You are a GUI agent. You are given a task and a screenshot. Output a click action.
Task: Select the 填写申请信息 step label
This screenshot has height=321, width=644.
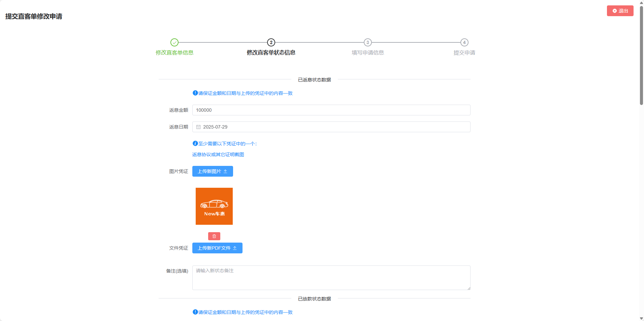pos(367,53)
